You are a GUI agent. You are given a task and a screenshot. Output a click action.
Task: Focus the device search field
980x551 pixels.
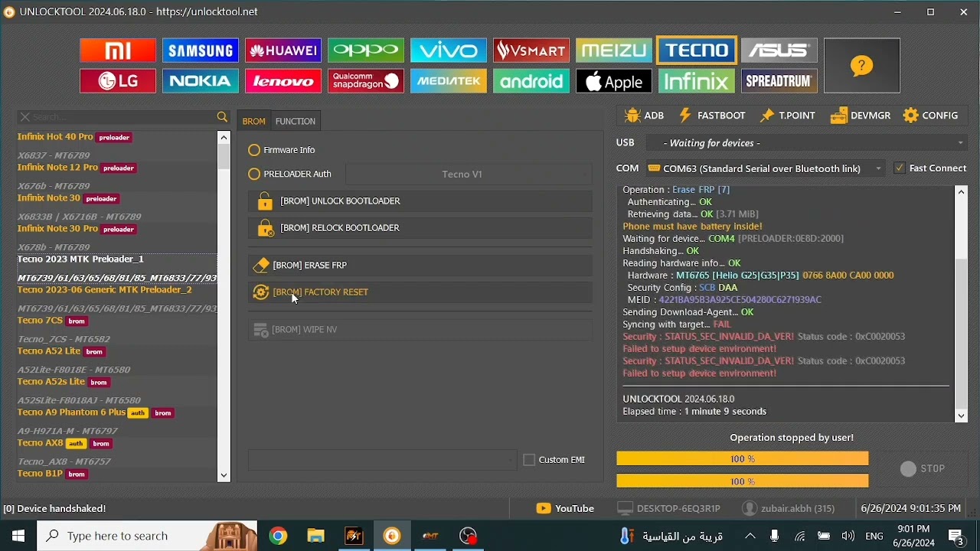pyautogui.click(x=122, y=118)
